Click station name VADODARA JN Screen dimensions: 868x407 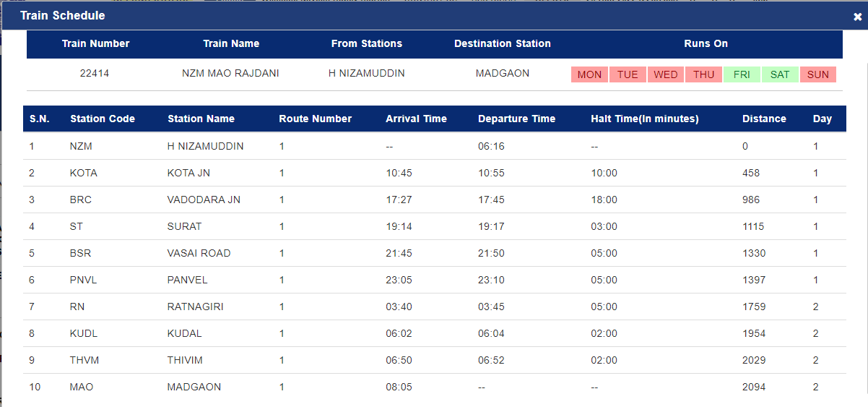[x=204, y=200]
